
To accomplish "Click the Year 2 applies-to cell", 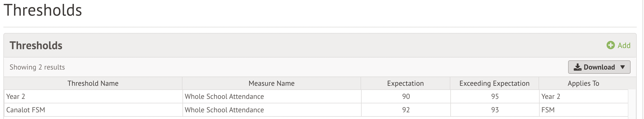I will (x=583, y=96).
